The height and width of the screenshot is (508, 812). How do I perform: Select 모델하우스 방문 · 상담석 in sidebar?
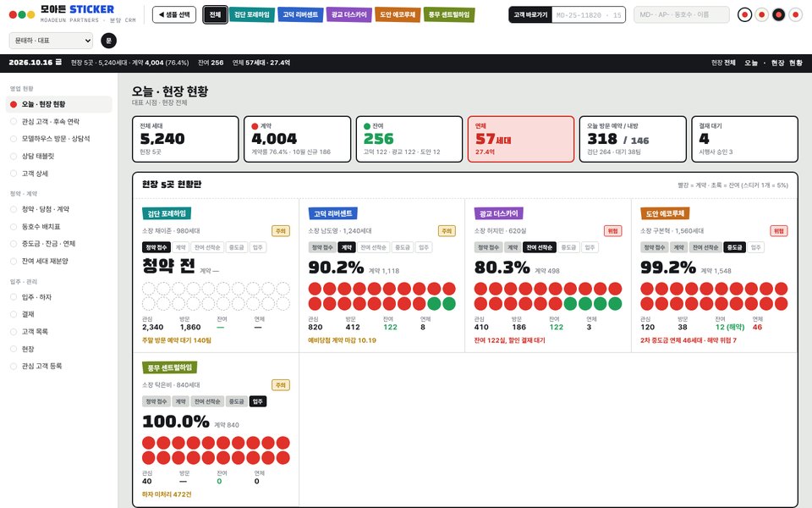[x=59, y=138]
